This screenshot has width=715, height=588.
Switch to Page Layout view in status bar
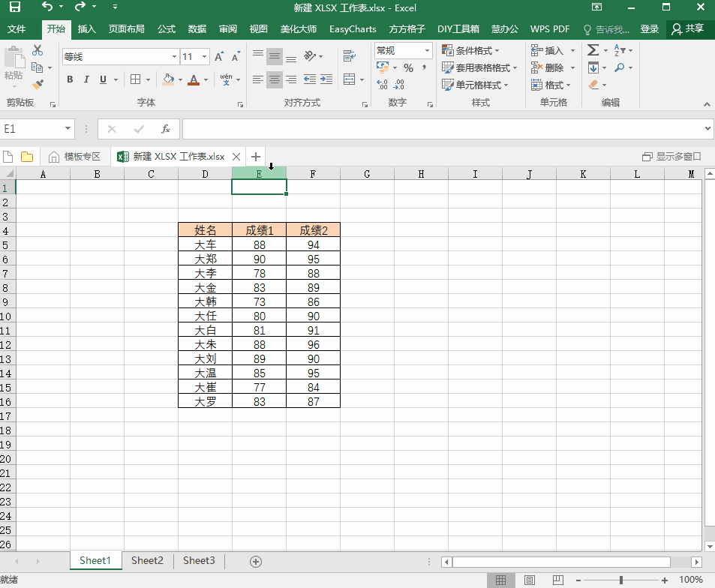tap(530, 580)
